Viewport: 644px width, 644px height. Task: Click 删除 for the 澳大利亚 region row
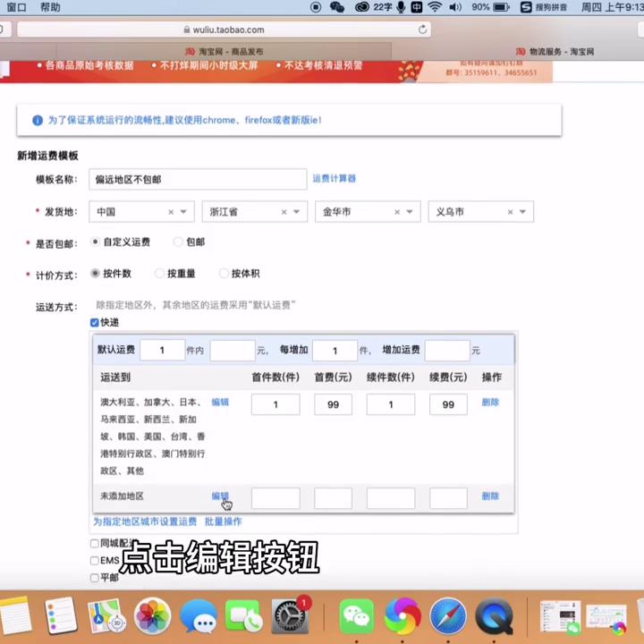[x=490, y=402]
